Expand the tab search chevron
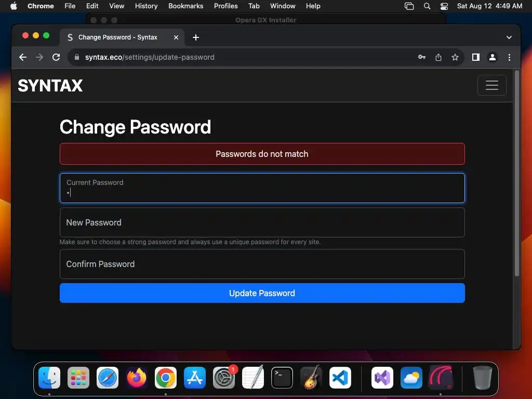The width and height of the screenshot is (532, 399). pos(509,37)
